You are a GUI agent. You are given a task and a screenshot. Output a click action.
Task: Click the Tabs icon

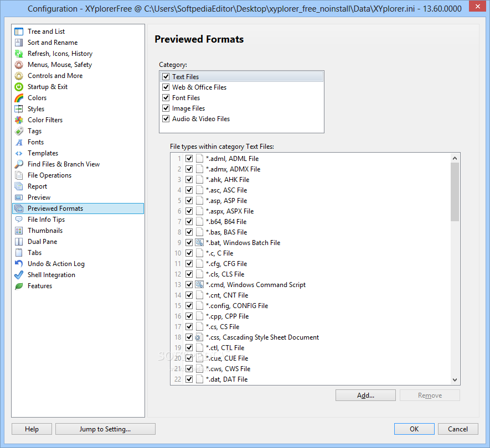coord(19,253)
